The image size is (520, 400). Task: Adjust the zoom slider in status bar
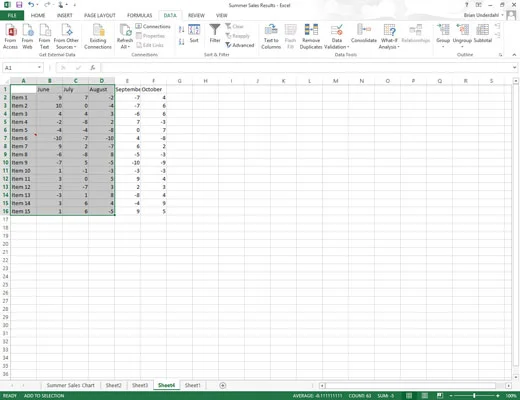click(x=474, y=396)
